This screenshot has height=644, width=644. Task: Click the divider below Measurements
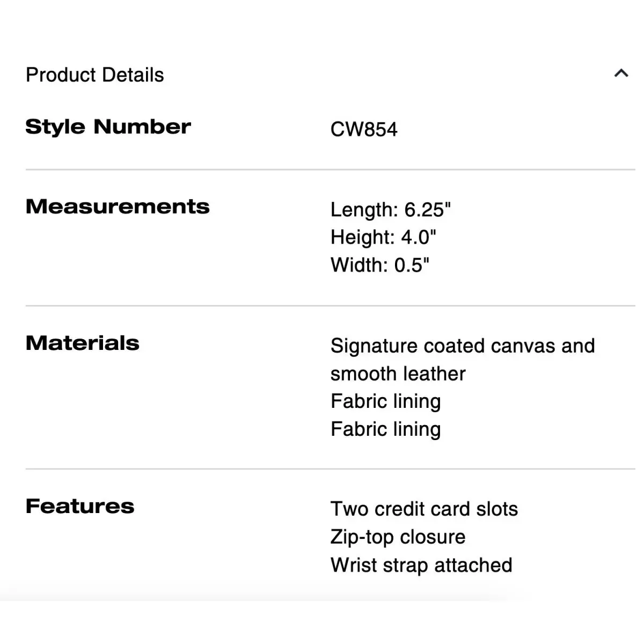pyautogui.click(x=331, y=306)
